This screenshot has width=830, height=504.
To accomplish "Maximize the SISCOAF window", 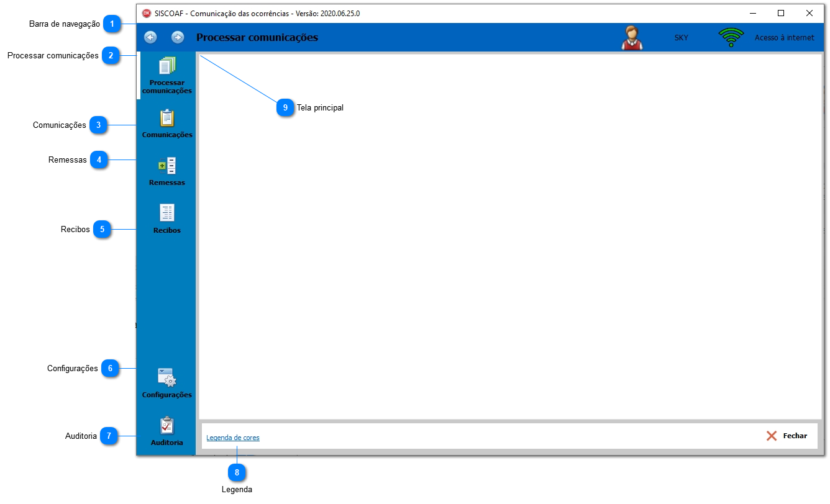I will (781, 13).
